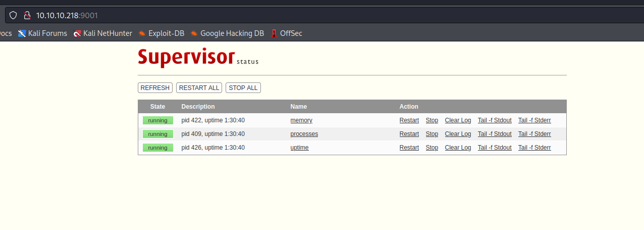Screen dimensions: 644x230
Task: Open the Exploit-DB bookmark
Action: click(161, 33)
